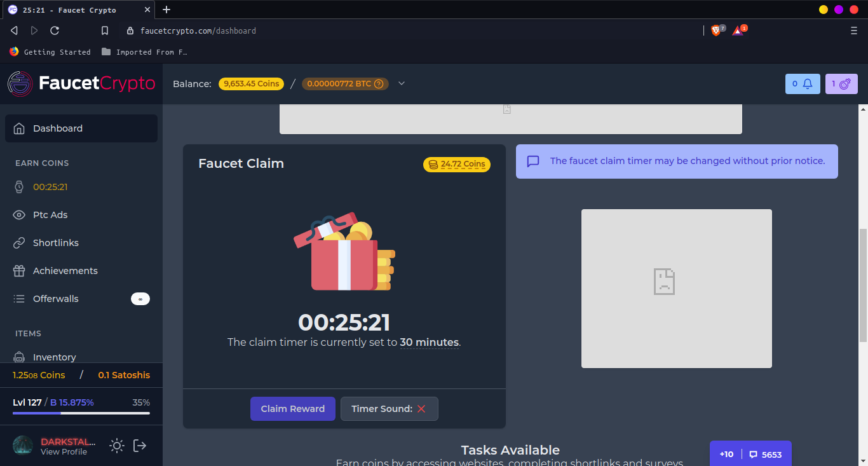Screen dimensions: 868x466
Task: Click the BTC balance help icon
Action: tap(379, 84)
